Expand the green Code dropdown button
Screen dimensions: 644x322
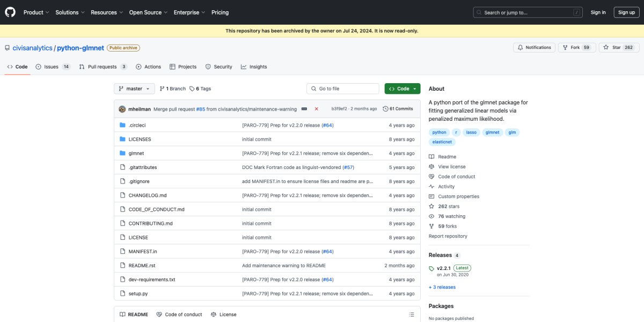[x=402, y=89]
